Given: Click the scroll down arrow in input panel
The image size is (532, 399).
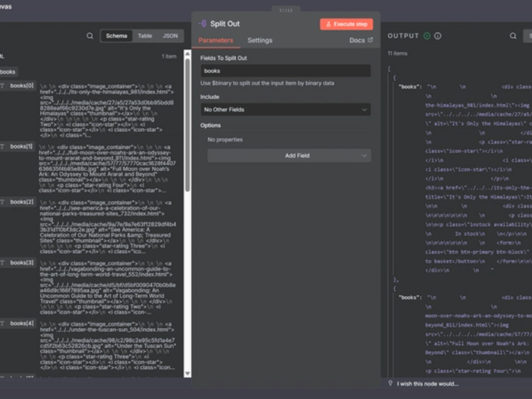Looking at the screenshot, I should (187, 373).
